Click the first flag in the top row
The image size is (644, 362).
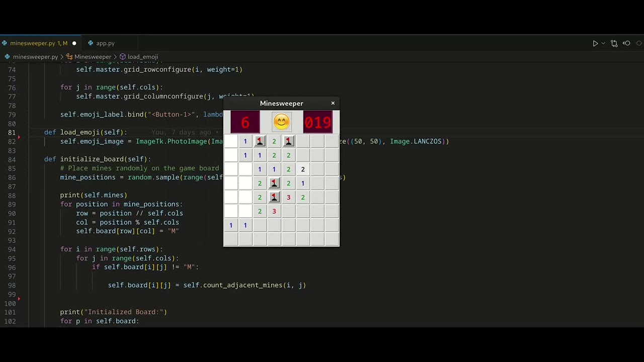[260, 141]
